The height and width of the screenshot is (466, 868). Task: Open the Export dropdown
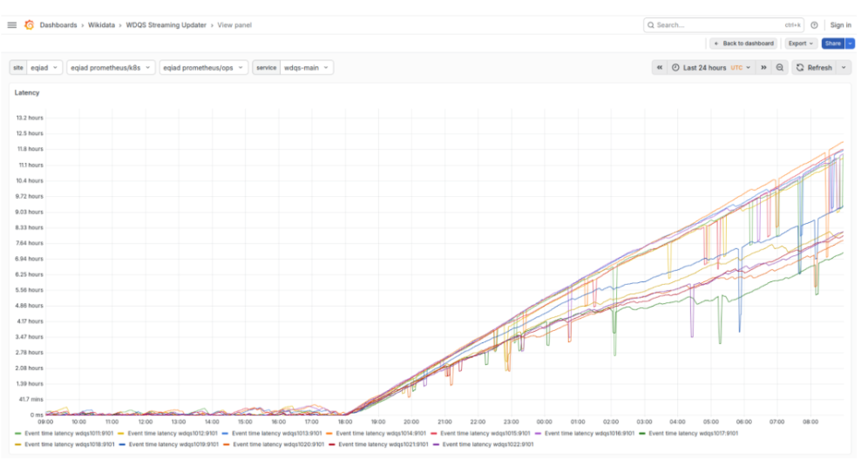tap(801, 44)
